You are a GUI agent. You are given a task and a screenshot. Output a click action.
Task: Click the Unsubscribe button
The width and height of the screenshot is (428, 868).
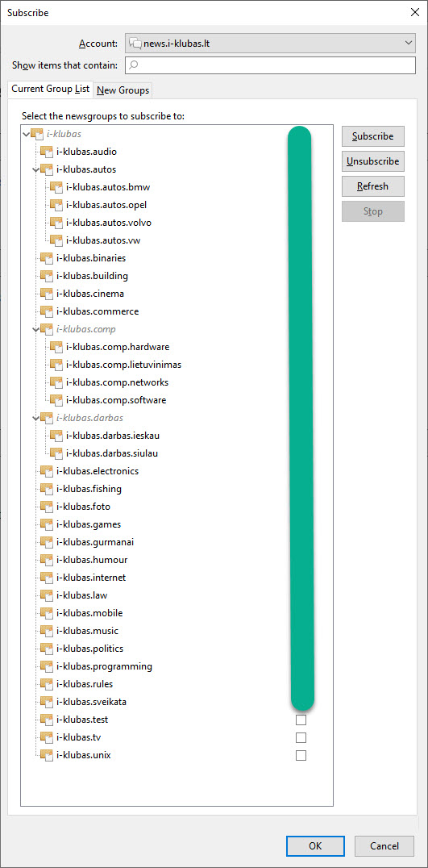[x=372, y=161]
